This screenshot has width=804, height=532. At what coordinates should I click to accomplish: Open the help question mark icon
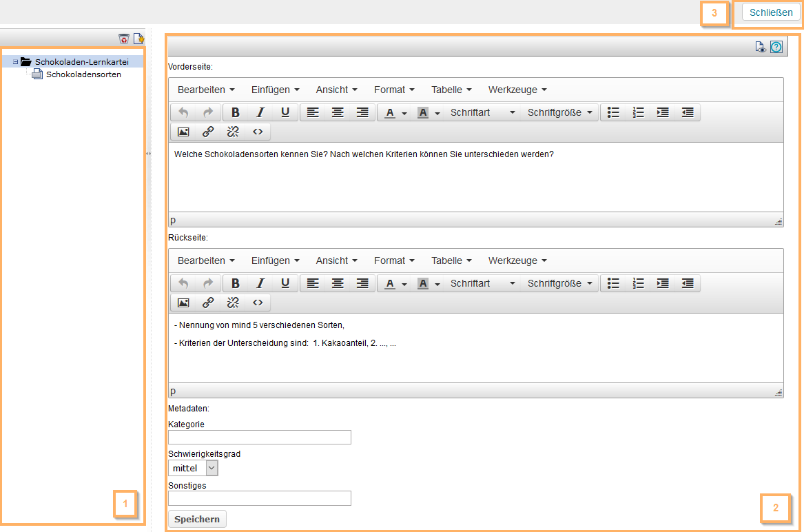click(x=776, y=47)
